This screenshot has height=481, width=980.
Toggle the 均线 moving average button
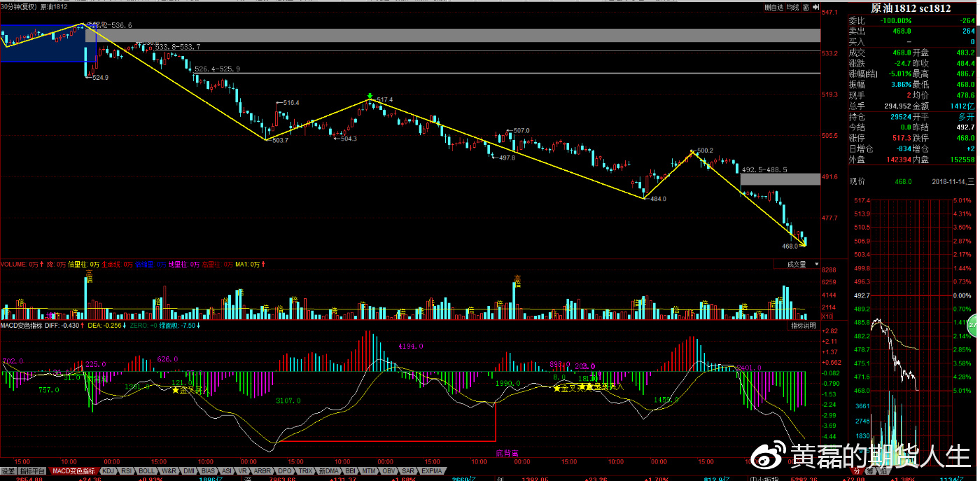792,7
